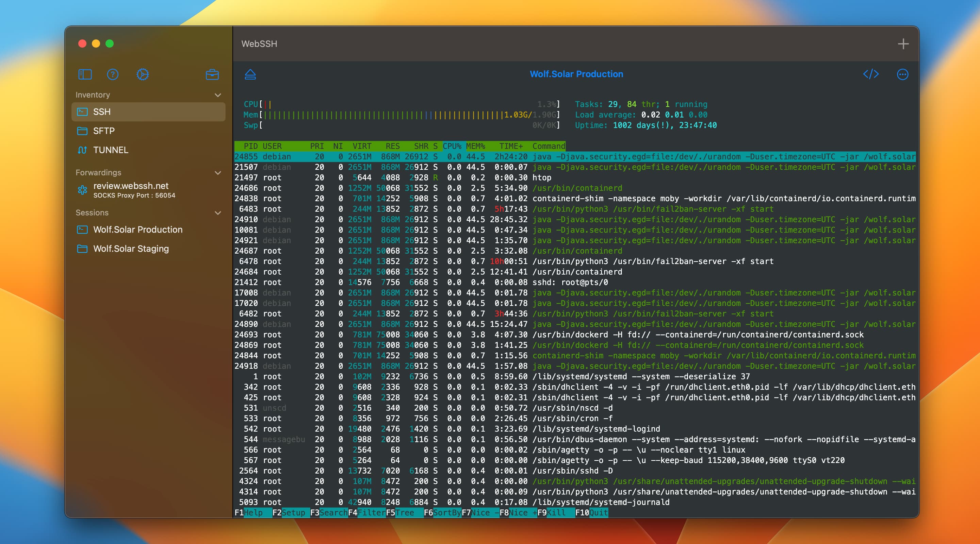
Task: Select the htop process row PID 21497
Action: 575,177
